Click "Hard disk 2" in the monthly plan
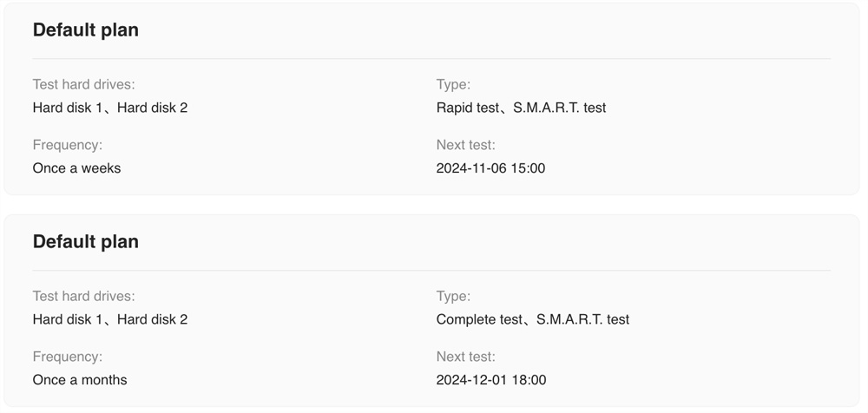The width and height of the screenshot is (868, 413). [x=152, y=319]
